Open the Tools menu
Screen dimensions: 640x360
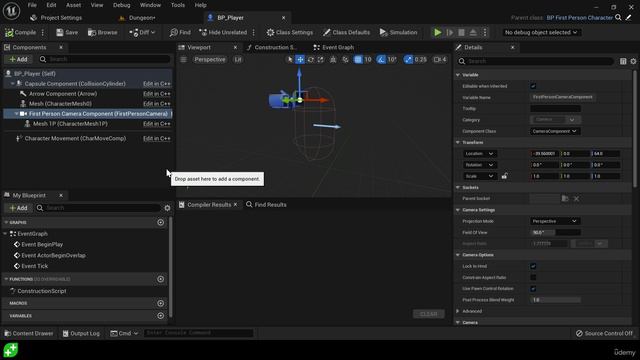point(178,5)
